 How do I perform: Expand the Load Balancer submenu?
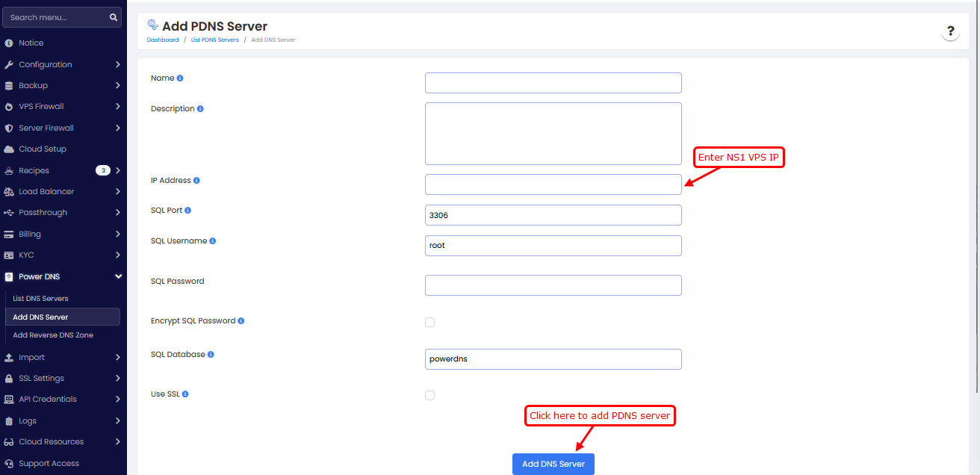click(118, 192)
